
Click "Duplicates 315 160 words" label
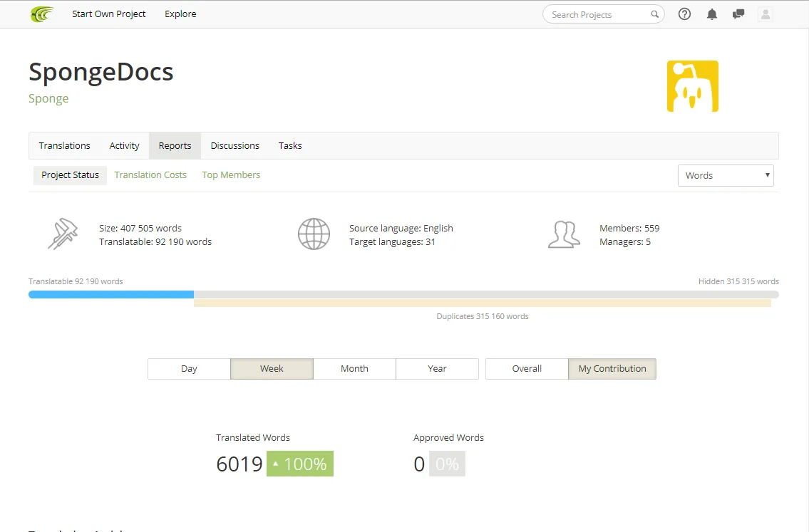click(483, 316)
